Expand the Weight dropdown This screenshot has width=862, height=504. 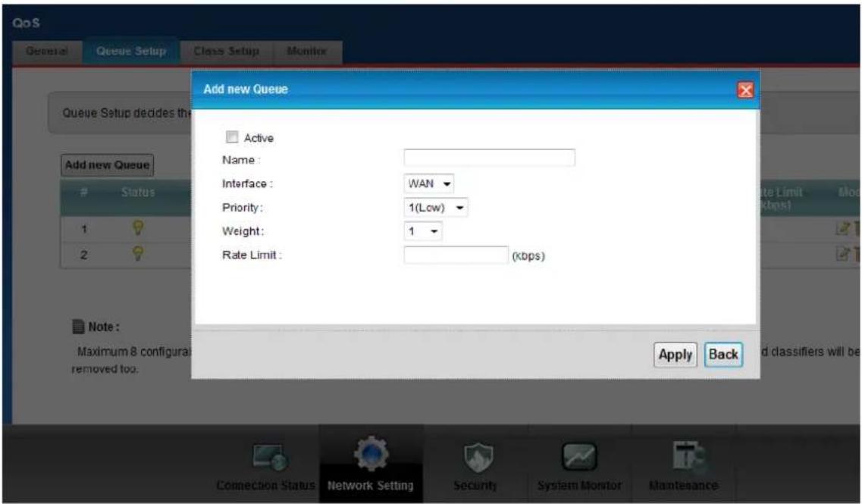pyautogui.click(x=423, y=231)
